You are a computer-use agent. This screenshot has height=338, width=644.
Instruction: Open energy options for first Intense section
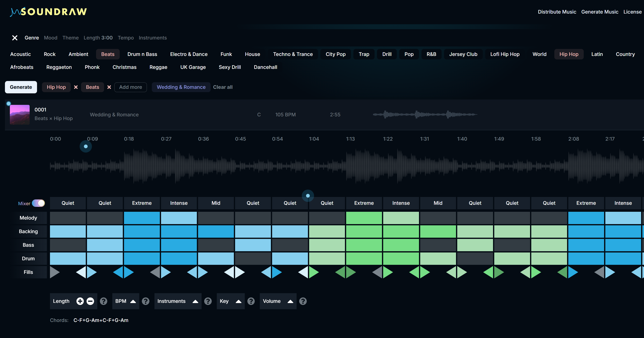tap(179, 203)
